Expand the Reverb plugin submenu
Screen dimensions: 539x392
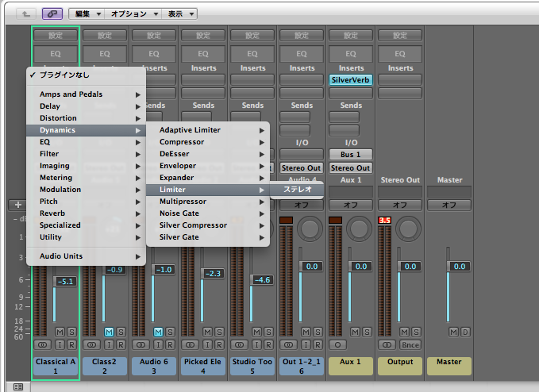point(86,213)
